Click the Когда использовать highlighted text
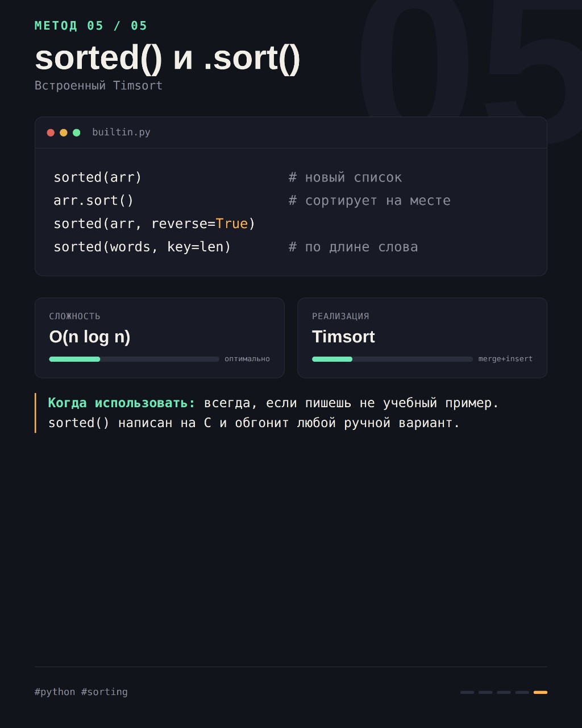Image resolution: width=582 pixels, height=728 pixels. (x=122, y=403)
